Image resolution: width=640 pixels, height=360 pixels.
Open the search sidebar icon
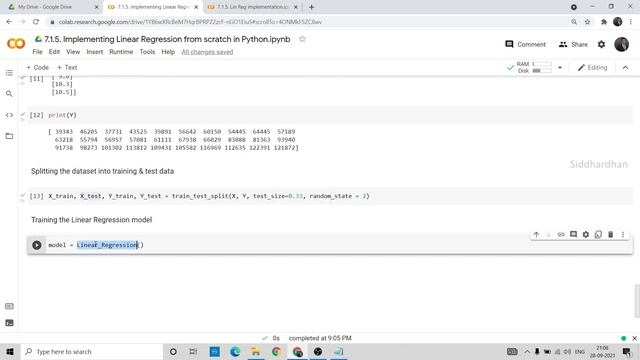pos(9,94)
